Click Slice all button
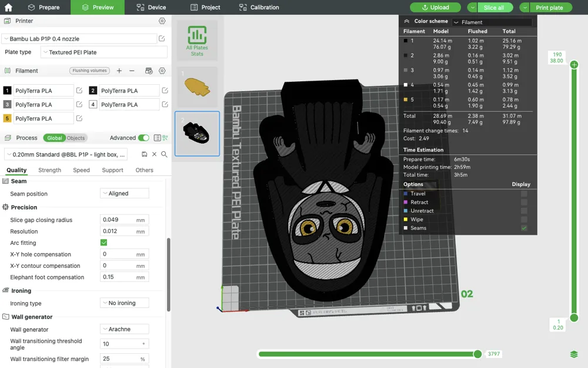588x368 pixels. point(494,8)
